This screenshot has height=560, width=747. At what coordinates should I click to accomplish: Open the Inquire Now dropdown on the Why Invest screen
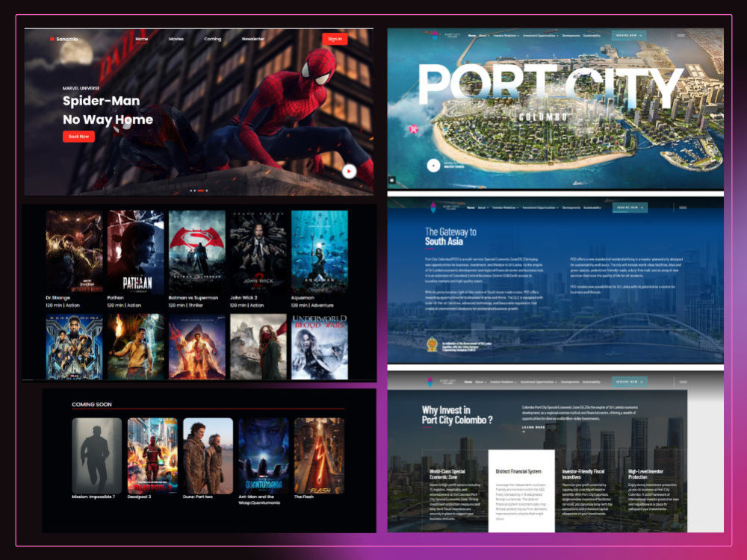click(629, 382)
